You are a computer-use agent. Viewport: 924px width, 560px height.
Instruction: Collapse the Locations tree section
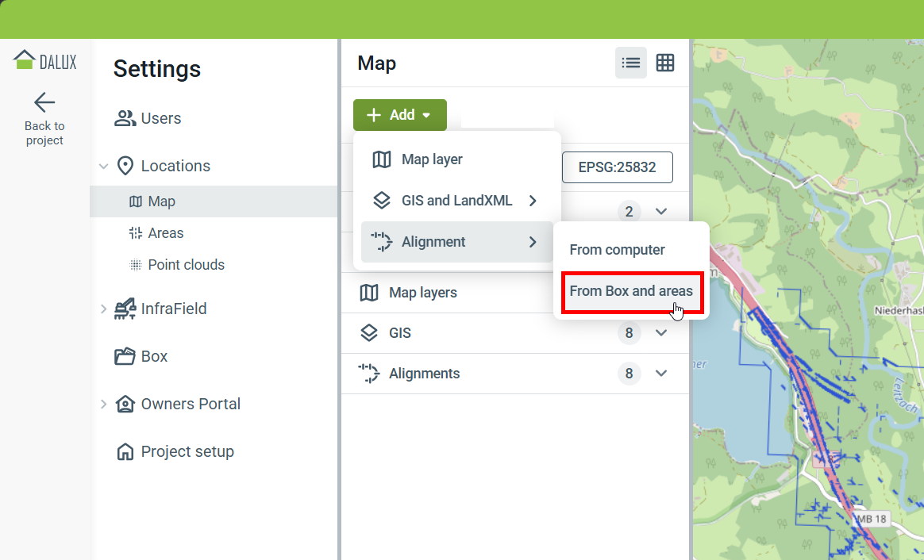(103, 167)
